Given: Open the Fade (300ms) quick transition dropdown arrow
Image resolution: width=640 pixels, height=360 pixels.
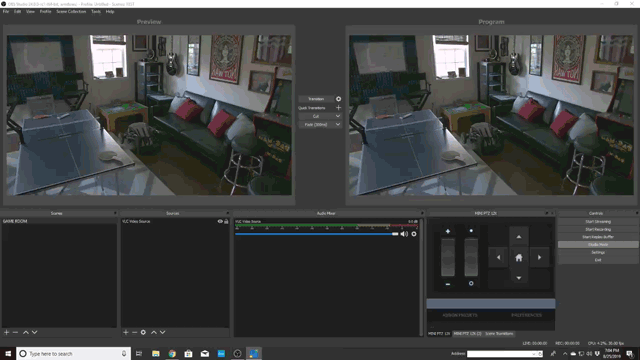Looking at the screenshot, I should [338, 124].
